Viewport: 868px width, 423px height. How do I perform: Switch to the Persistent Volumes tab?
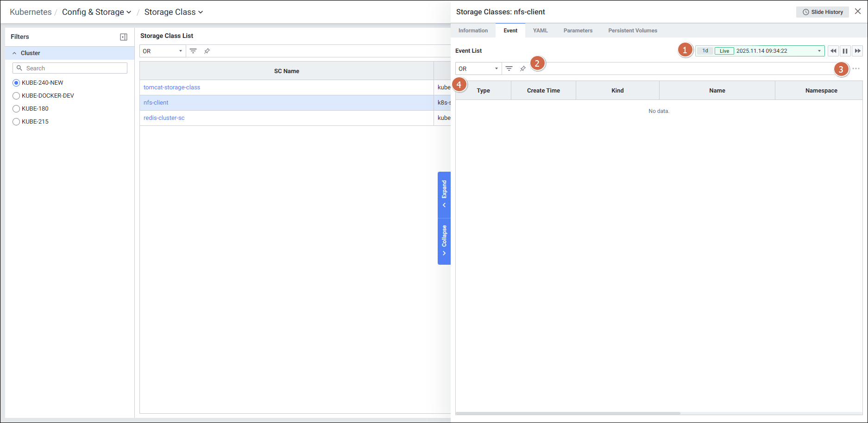coord(632,31)
